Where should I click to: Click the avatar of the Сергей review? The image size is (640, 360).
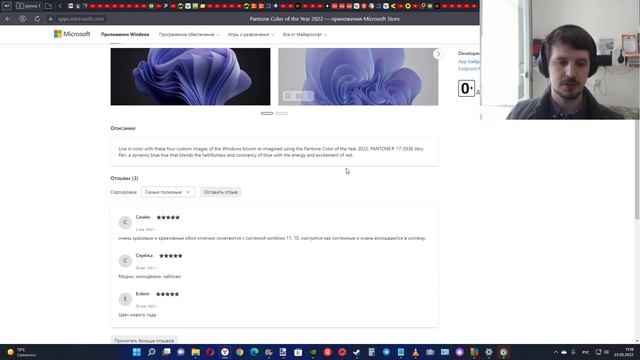coord(125,260)
